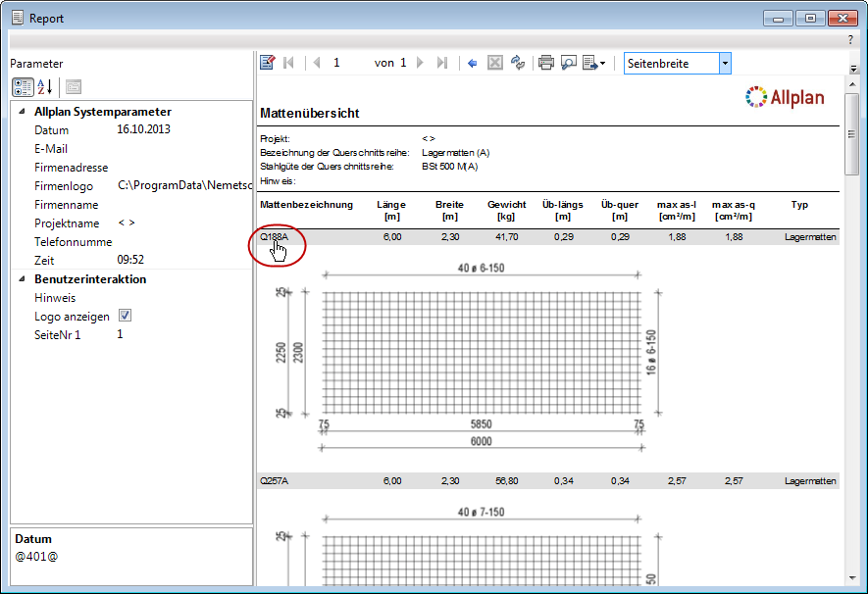Click the property pages icon
868x594 pixels.
(74, 87)
